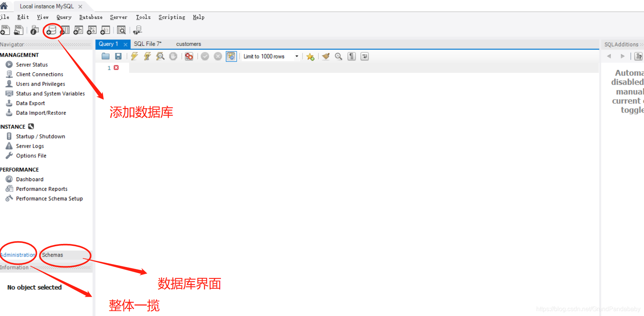Viewport: 644px width, 316px height.
Task: Open Server Status in Navigator
Action: click(x=32, y=64)
